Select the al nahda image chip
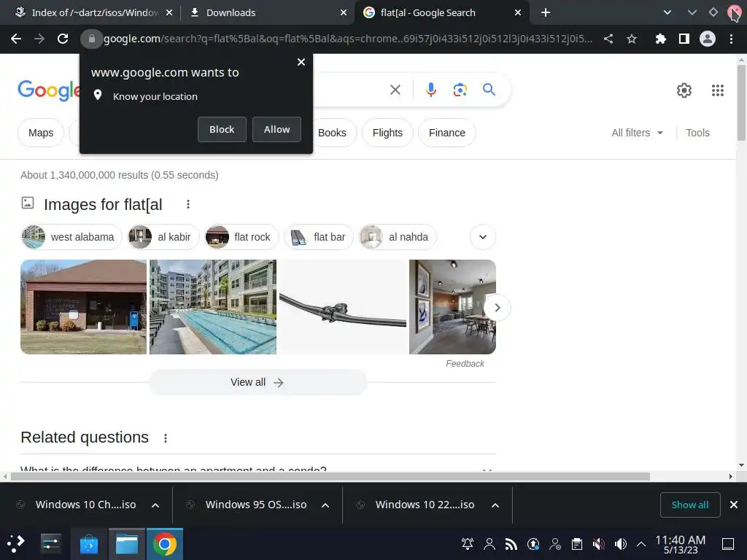Image resolution: width=747 pixels, height=560 pixels. 398,237
